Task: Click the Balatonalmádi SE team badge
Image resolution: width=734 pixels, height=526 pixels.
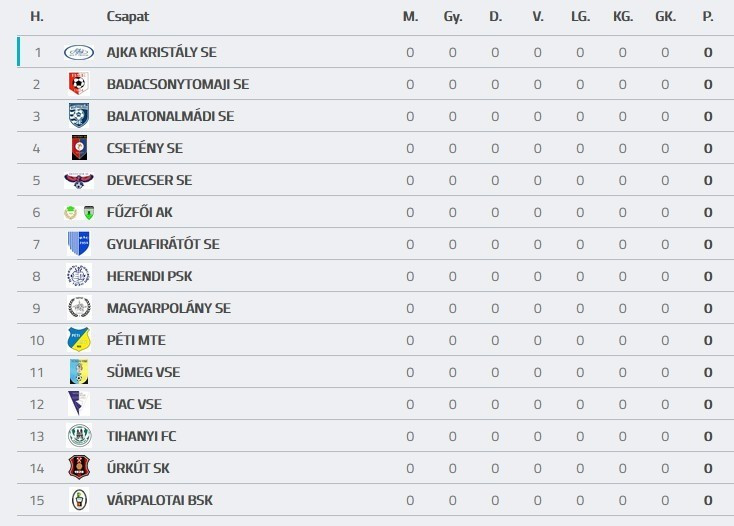Action: 78,116
